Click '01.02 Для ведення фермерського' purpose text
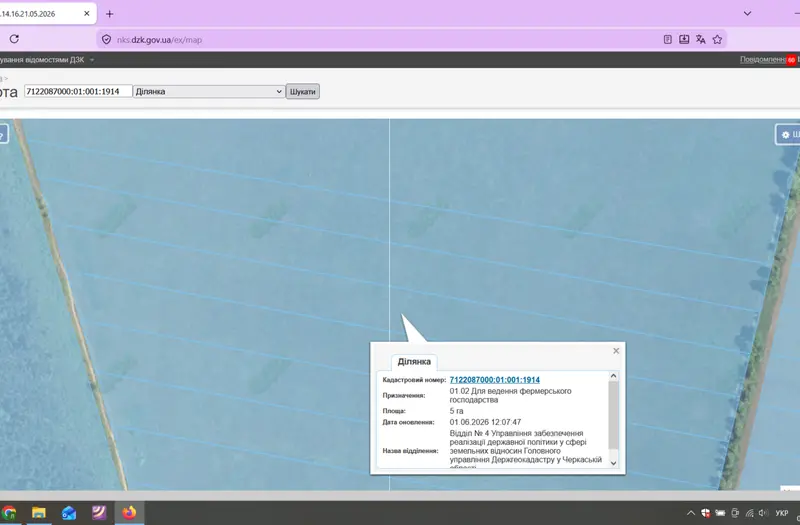 tap(510, 391)
